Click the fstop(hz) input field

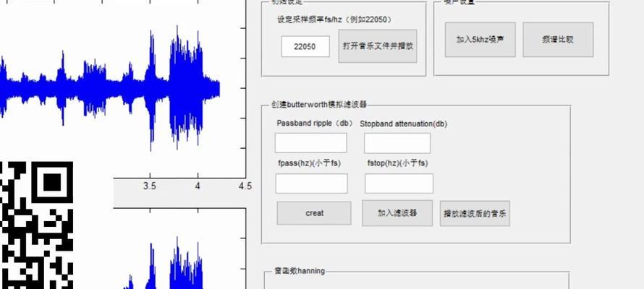[399, 184]
